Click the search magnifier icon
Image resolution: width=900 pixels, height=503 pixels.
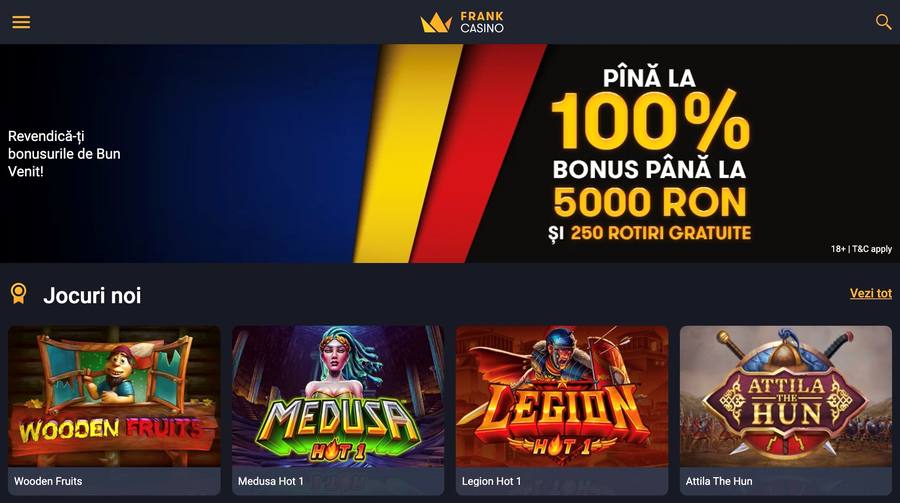883,22
